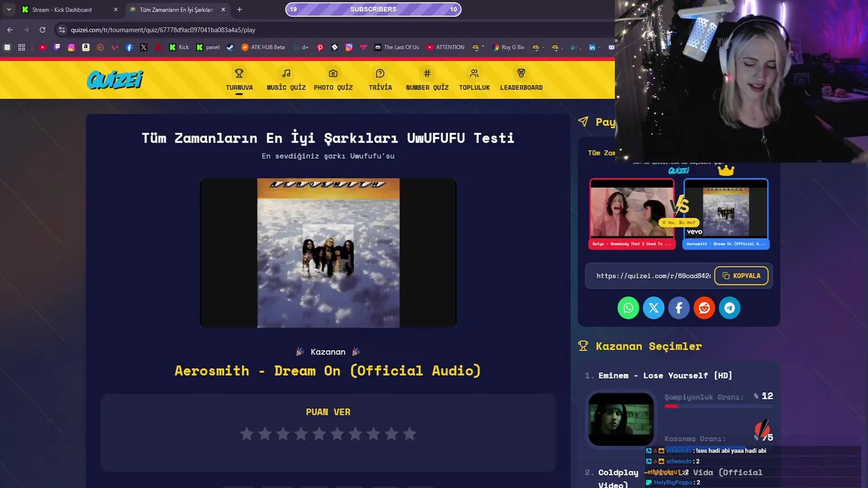868x488 pixels.
Task: Click the Kopyala copy link button
Action: point(741,276)
